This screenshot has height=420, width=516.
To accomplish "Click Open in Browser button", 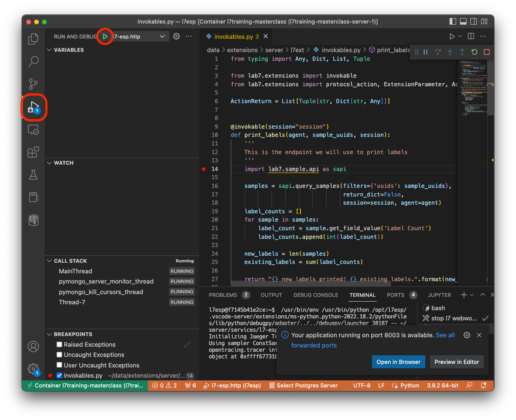I will [398, 362].
